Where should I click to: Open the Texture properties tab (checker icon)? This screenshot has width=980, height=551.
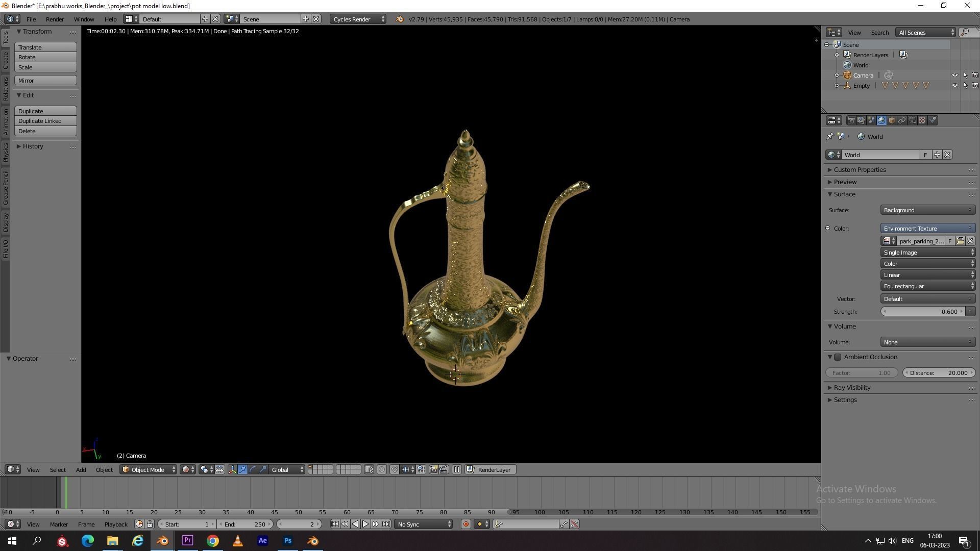click(x=922, y=121)
